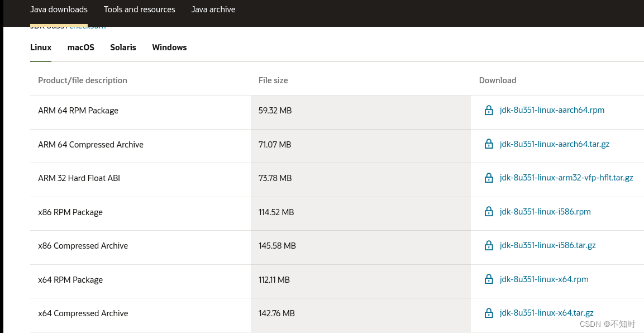
Task: Download jdk-8u351-linux-aarch64.rpm file
Action: [552, 110]
